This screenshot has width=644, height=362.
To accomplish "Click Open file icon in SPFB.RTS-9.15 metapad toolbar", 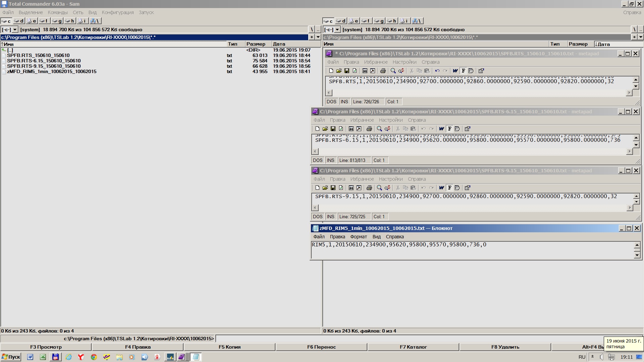I will (x=325, y=188).
